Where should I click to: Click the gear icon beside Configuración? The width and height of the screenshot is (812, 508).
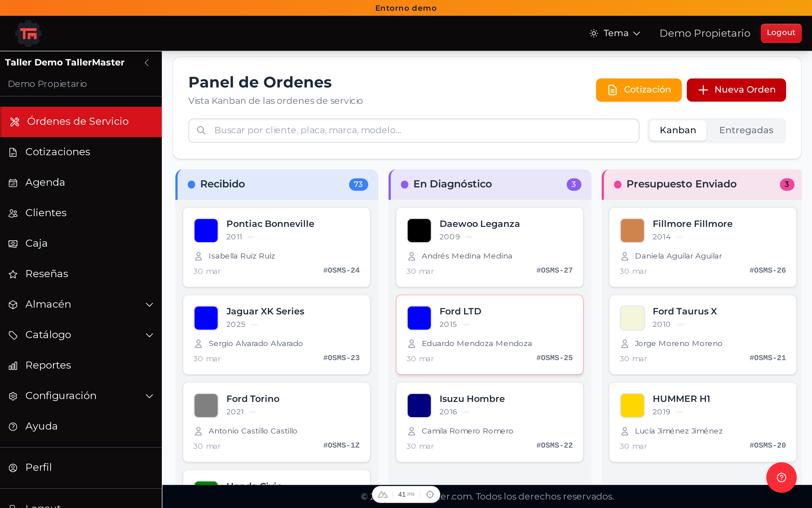pyautogui.click(x=13, y=396)
